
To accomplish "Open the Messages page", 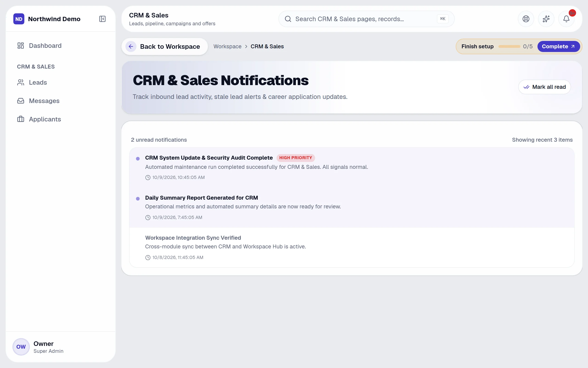I will (x=60, y=101).
